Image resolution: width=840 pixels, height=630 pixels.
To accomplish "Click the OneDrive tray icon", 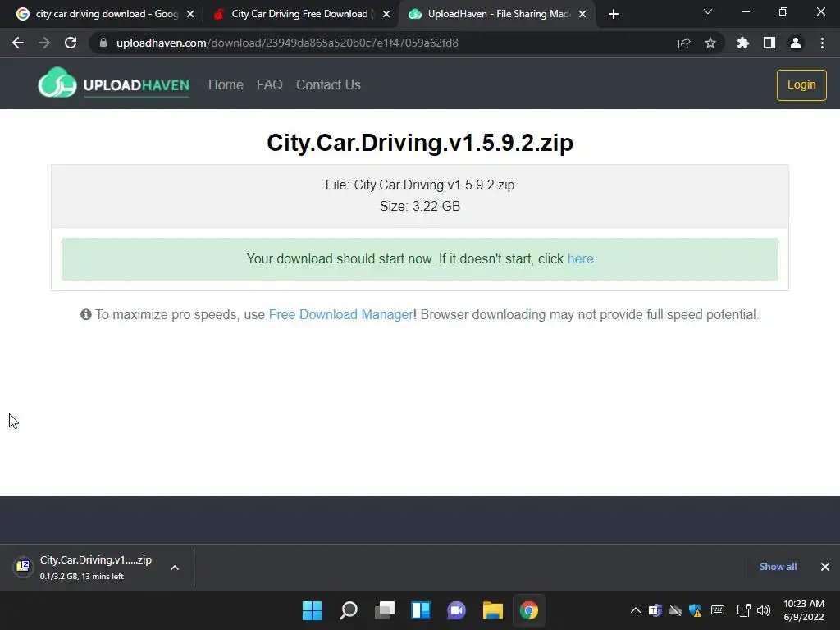I will [x=675, y=610].
